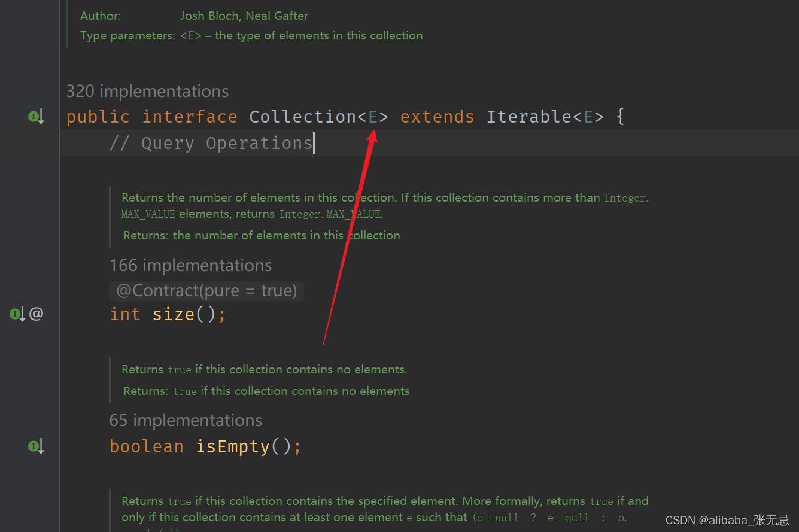
Task: Click the 'interface' keyword
Action: pyautogui.click(x=190, y=117)
